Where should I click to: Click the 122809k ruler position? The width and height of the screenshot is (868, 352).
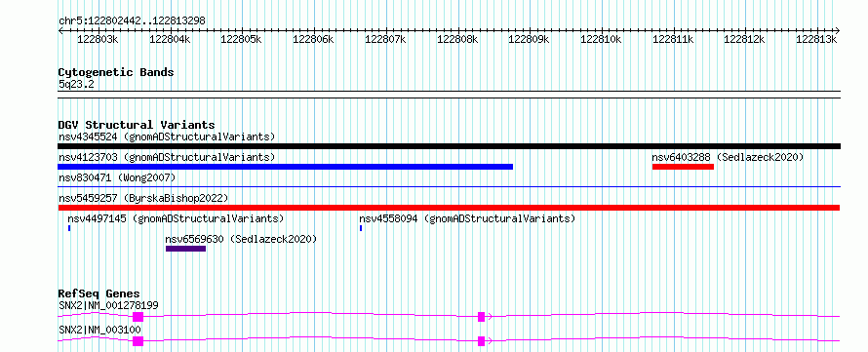click(x=530, y=39)
